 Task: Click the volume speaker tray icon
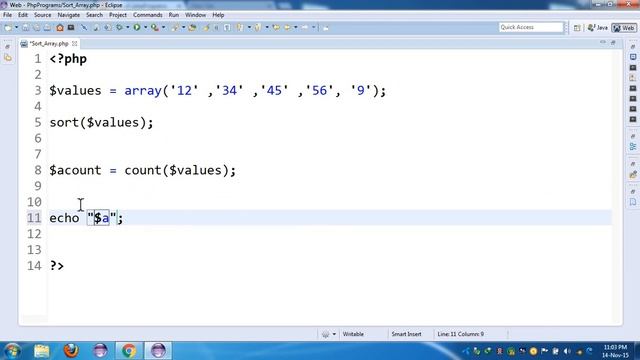pyautogui.click(x=567, y=351)
